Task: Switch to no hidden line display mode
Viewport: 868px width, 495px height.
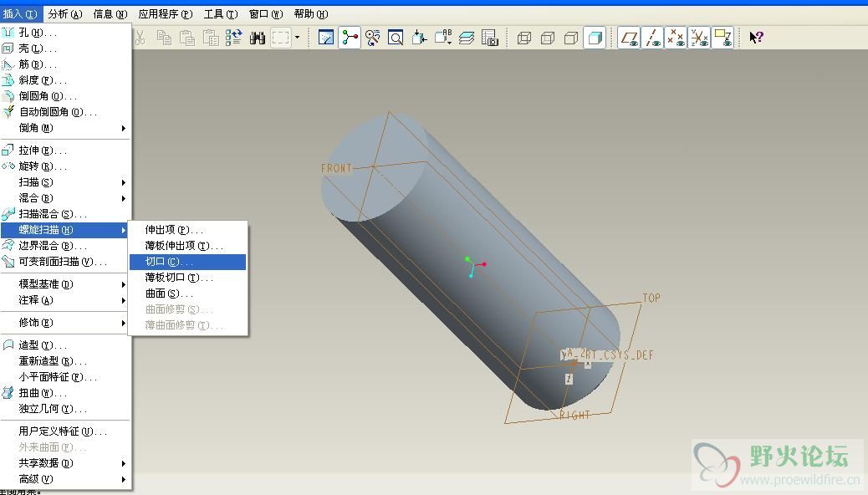Action: (x=571, y=38)
